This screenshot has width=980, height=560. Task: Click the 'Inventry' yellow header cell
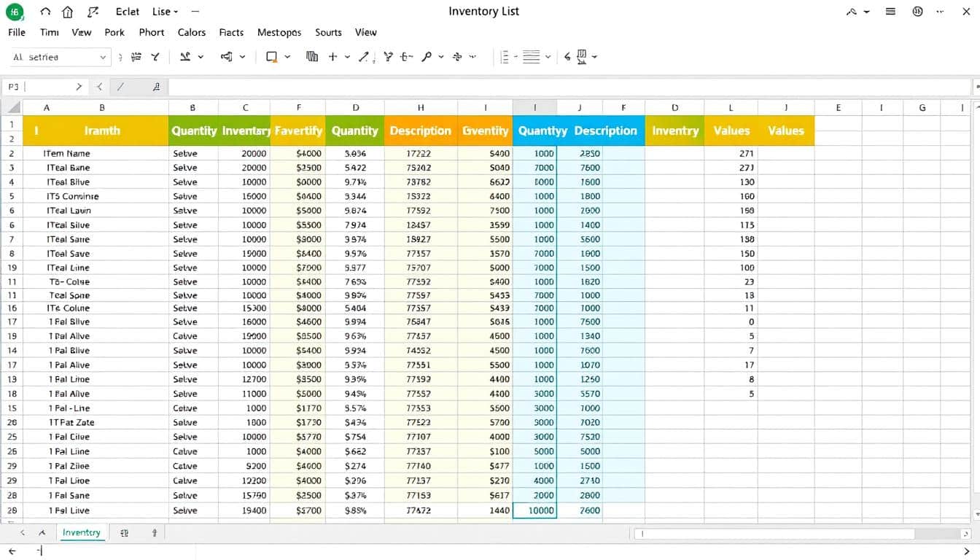675,131
